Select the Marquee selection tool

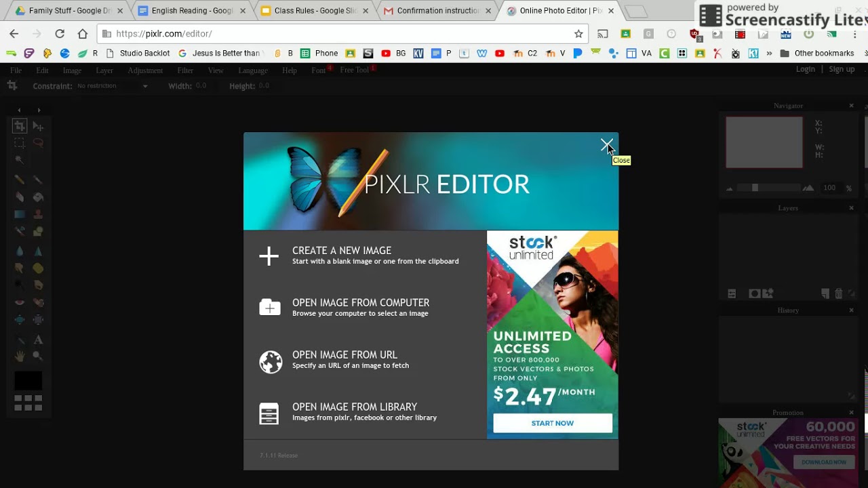20,143
